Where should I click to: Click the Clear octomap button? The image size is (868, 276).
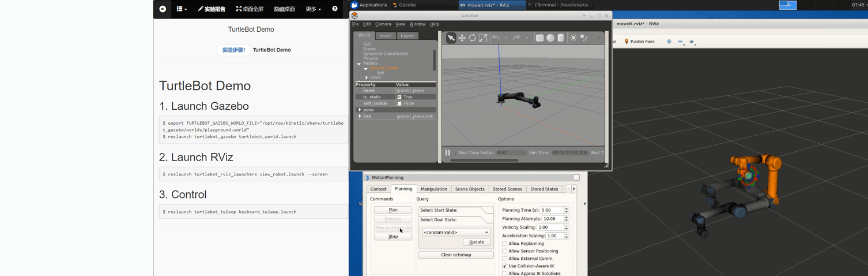[x=456, y=255]
